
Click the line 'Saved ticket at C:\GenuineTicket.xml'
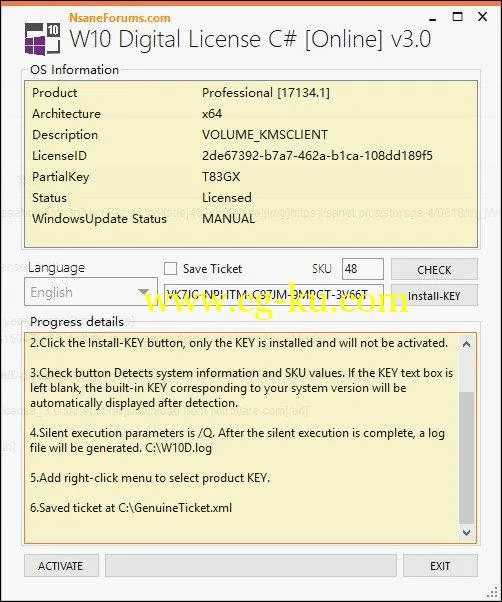[131, 508]
